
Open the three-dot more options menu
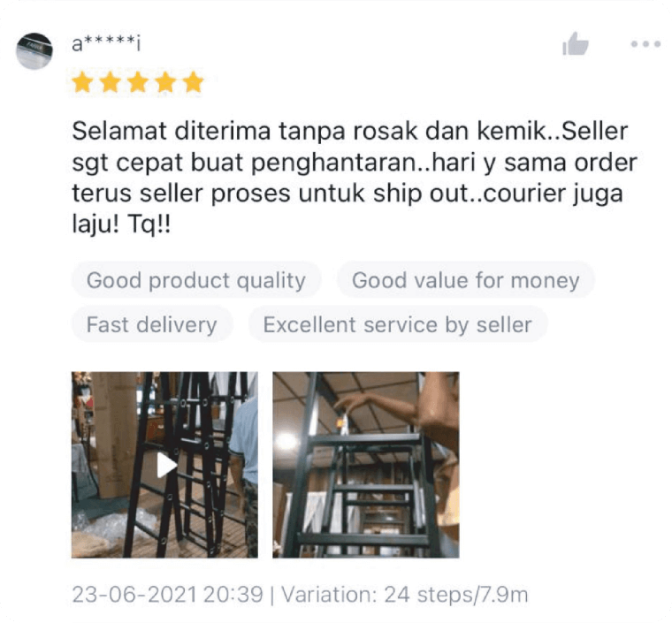coord(645,43)
